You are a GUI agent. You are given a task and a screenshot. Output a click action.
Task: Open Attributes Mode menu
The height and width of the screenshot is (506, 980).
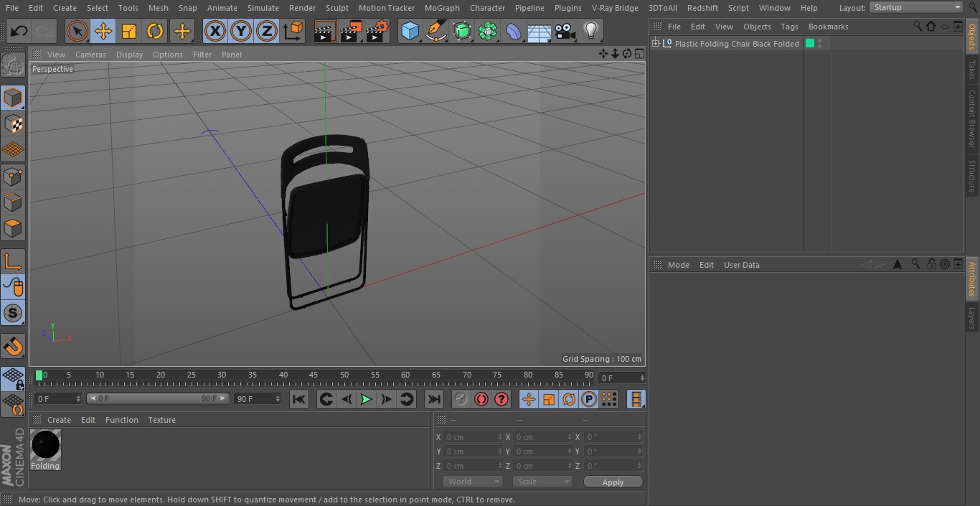(678, 265)
